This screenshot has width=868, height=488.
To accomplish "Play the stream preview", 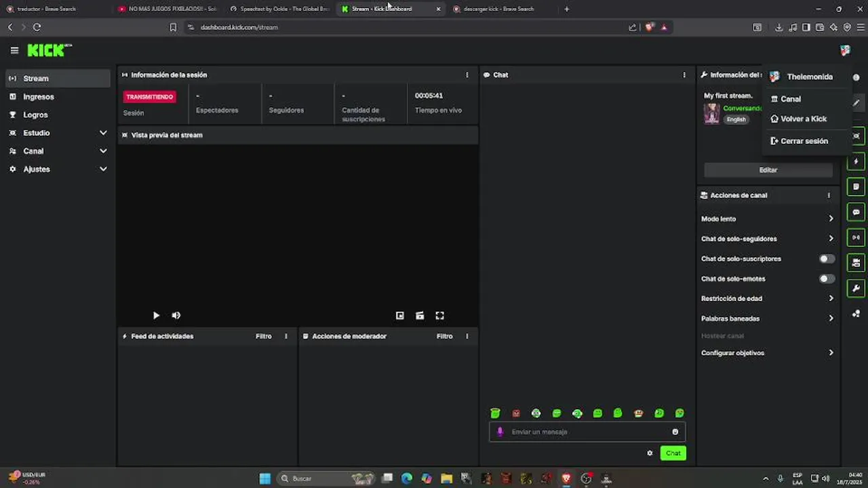I will [x=156, y=315].
